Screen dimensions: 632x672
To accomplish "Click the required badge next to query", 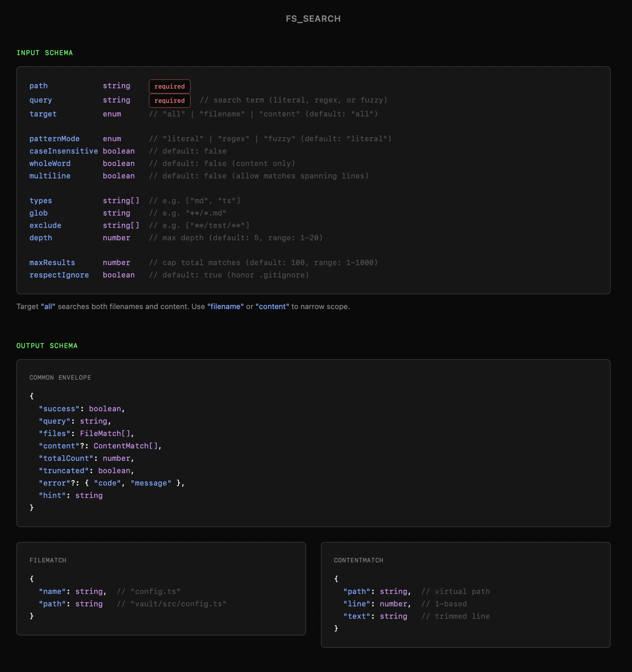I will pos(169,100).
